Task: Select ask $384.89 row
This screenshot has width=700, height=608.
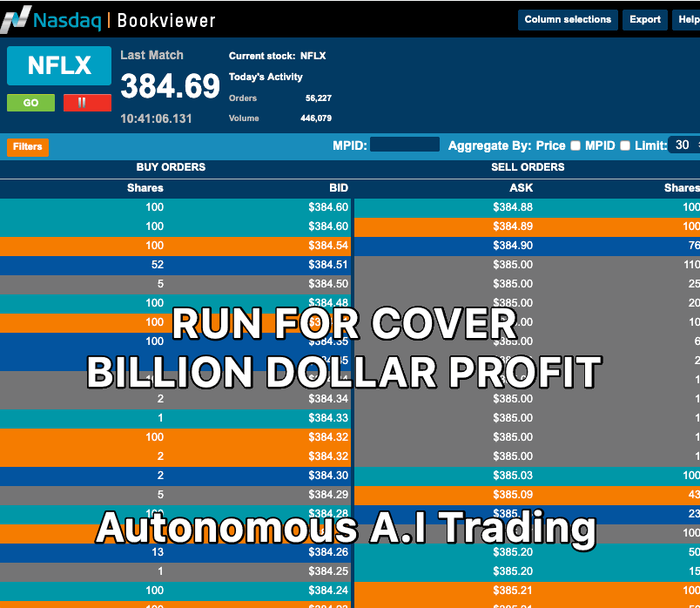Action: (x=528, y=226)
